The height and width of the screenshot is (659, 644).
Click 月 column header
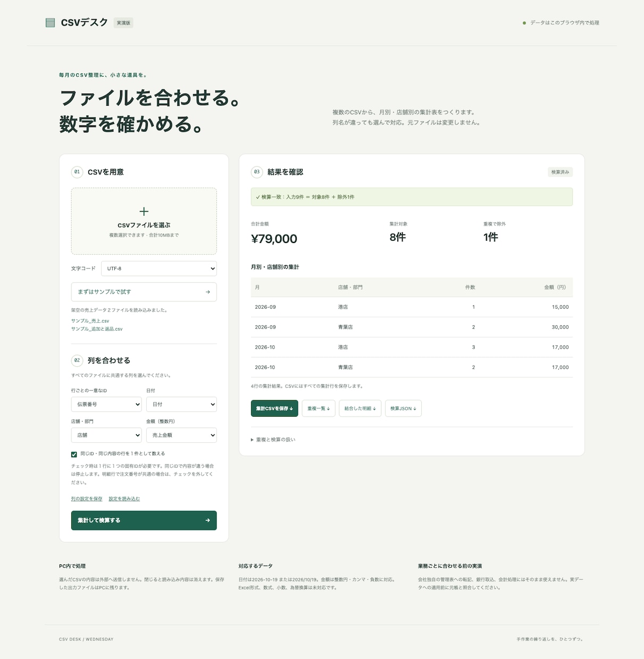pyautogui.click(x=257, y=287)
